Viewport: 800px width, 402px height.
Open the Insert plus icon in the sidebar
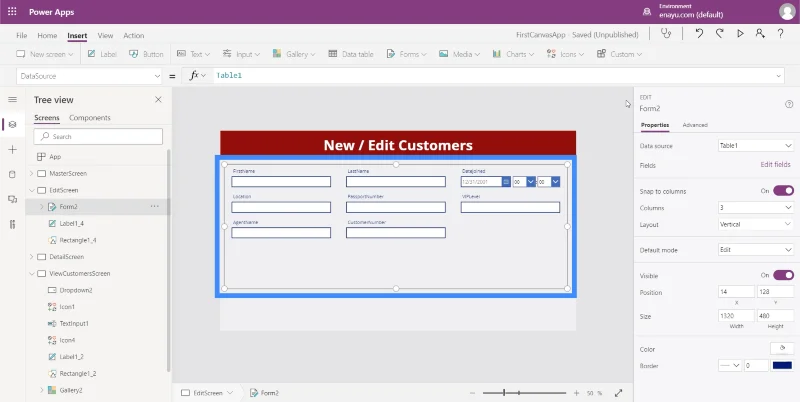pyautogui.click(x=12, y=149)
